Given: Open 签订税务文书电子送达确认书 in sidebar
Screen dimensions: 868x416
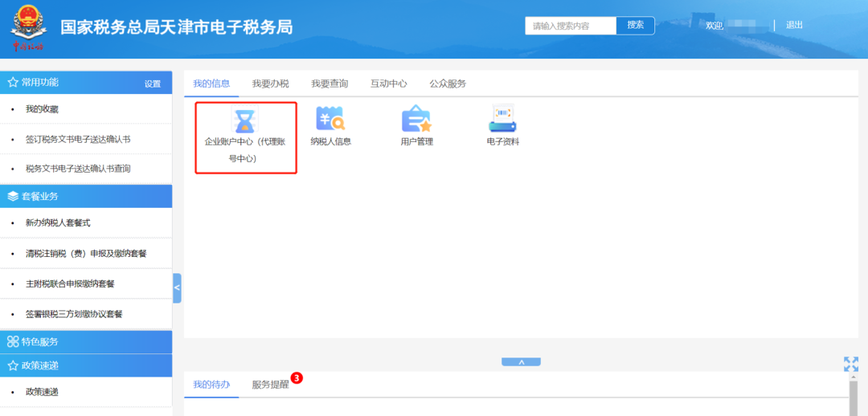Looking at the screenshot, I should pos(78,139).
